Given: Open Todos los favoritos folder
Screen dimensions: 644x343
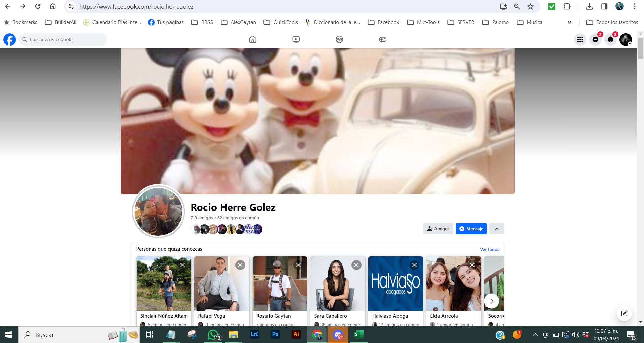Looking at the screenshot, I should [612, 22].
